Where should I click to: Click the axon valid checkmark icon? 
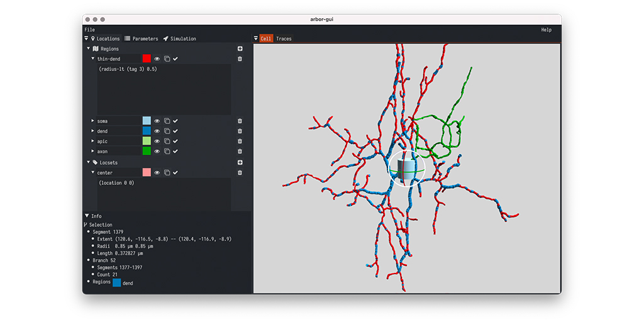pyautogui.click(x=175, y=151)
